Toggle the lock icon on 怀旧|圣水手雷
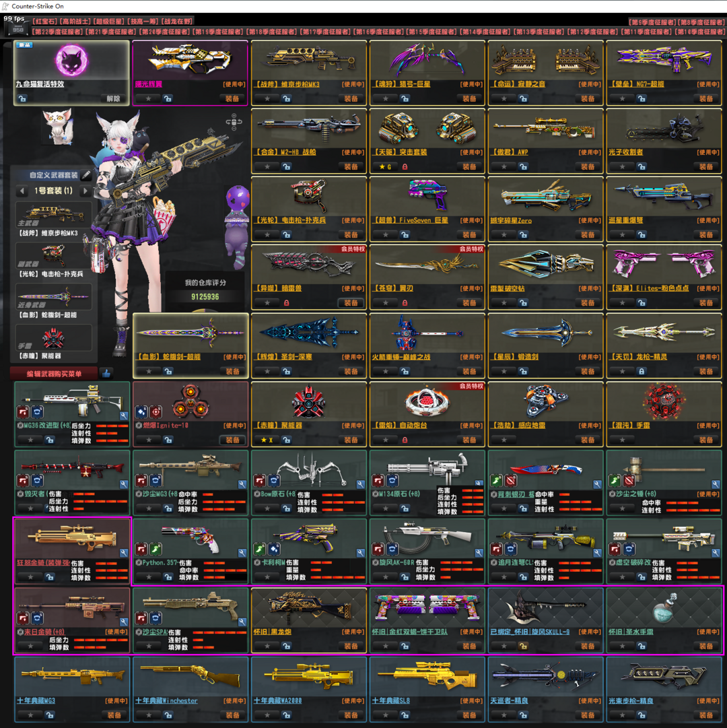 tap(641, 647)
